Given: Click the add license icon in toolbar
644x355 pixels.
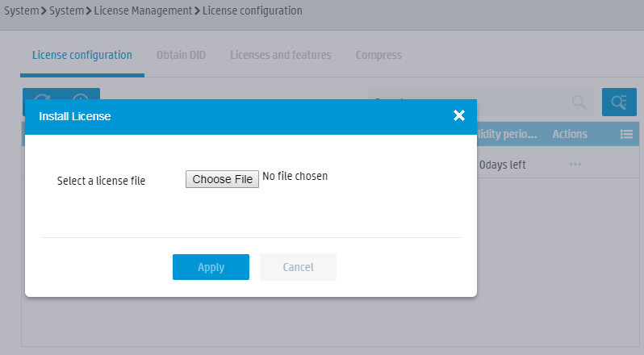Looking at the screenshot, I should (81, 96).
